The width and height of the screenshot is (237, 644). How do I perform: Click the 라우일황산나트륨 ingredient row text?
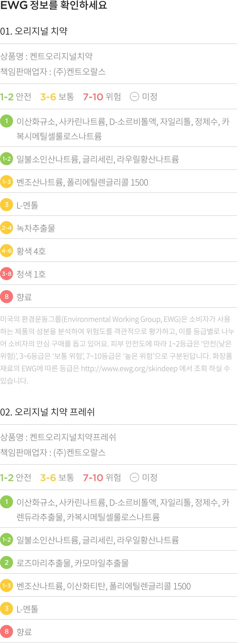(x=97, y=540)
